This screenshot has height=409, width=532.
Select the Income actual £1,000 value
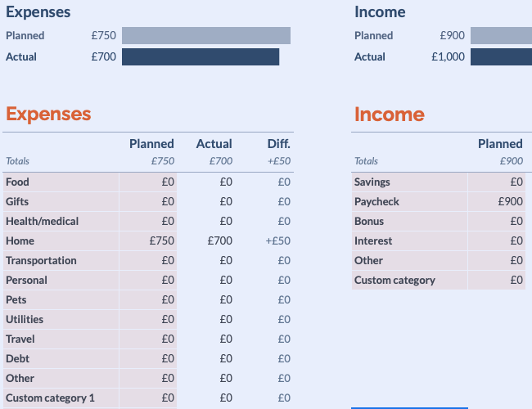tap(448, 56)
